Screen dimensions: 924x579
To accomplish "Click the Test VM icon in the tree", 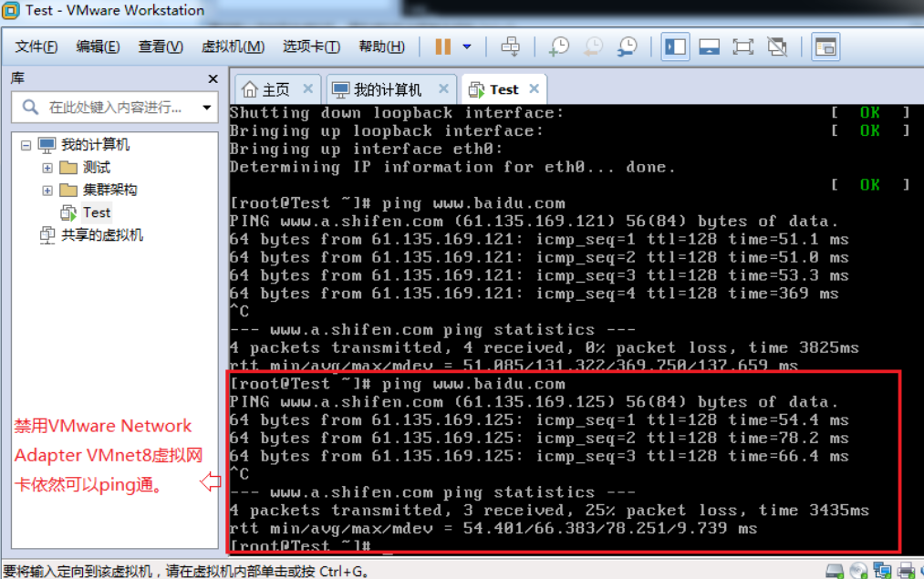I will pos(68,212).
